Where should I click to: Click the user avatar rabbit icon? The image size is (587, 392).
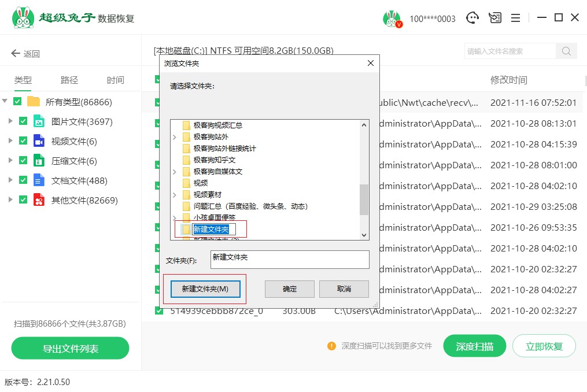[392, 19]
